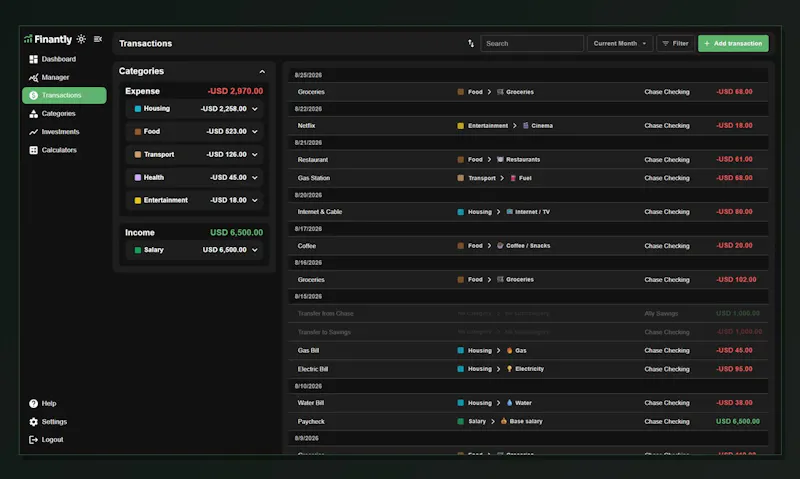The width and height of the screenshot is (800, 479).
Task: Click the Income total USD 6,500.00
Action: pyautogui.click(x=237, y=233)
